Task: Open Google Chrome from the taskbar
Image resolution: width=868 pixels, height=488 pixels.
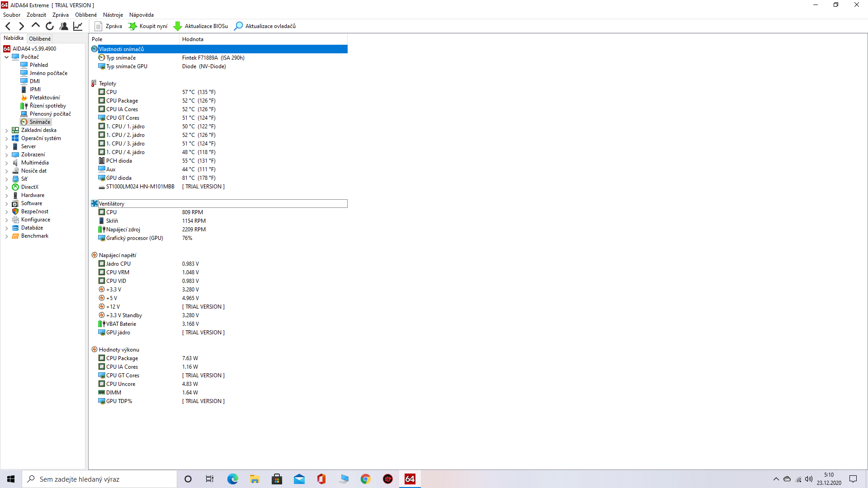Action: [365, 479]
